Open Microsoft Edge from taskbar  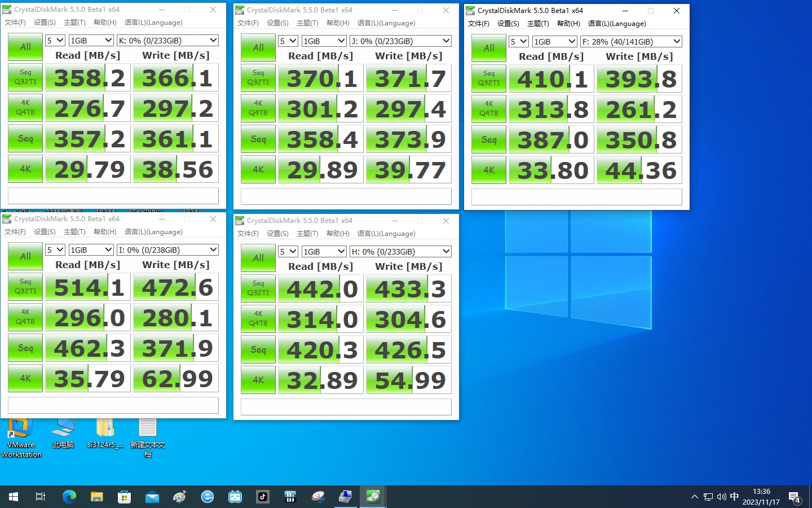[69, 497]
